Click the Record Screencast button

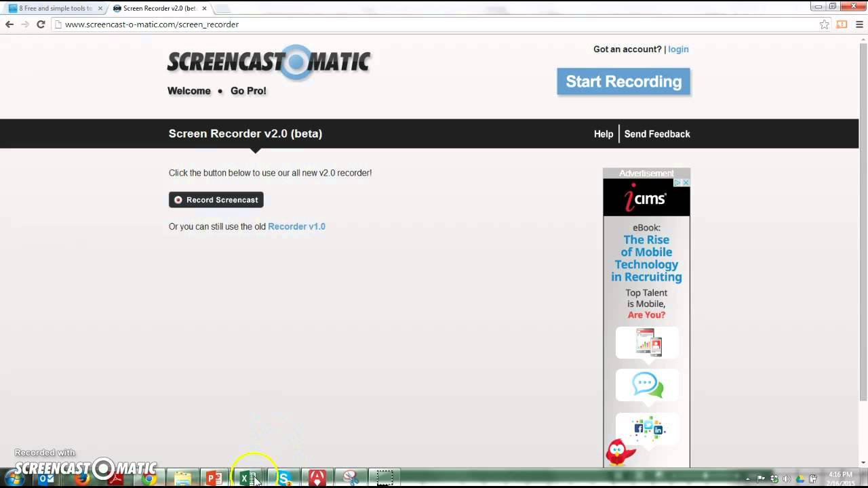[x=216, y=200]
